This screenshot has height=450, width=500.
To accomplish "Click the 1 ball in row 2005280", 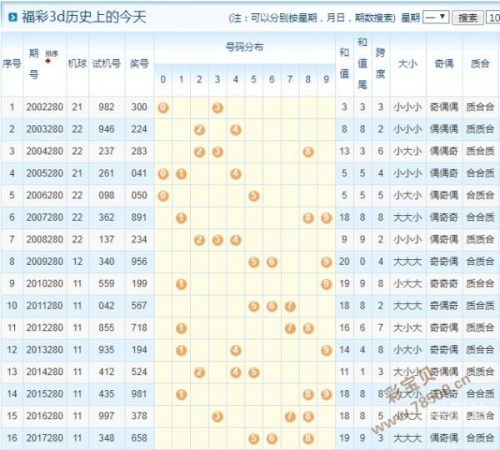I will [181, 174].
